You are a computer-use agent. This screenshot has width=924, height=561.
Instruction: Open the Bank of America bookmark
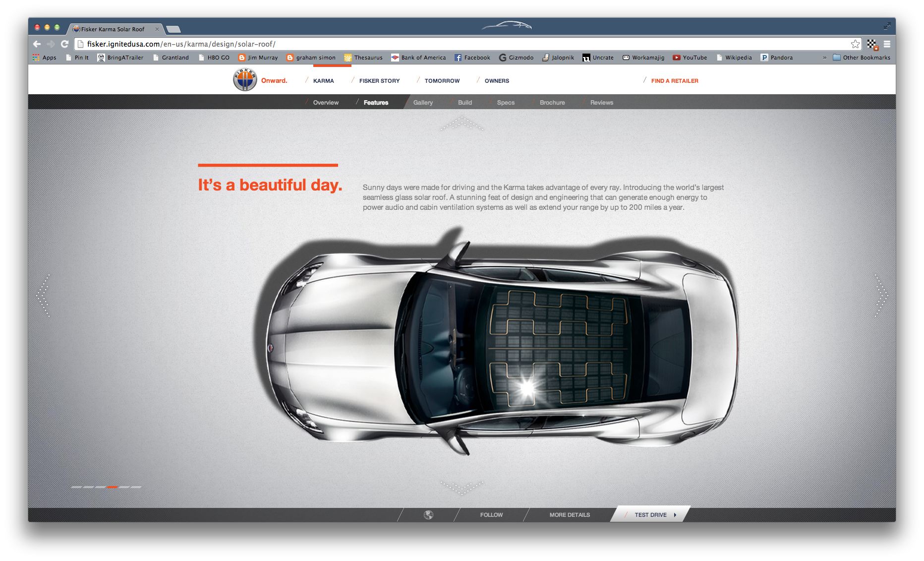(418, 58)
